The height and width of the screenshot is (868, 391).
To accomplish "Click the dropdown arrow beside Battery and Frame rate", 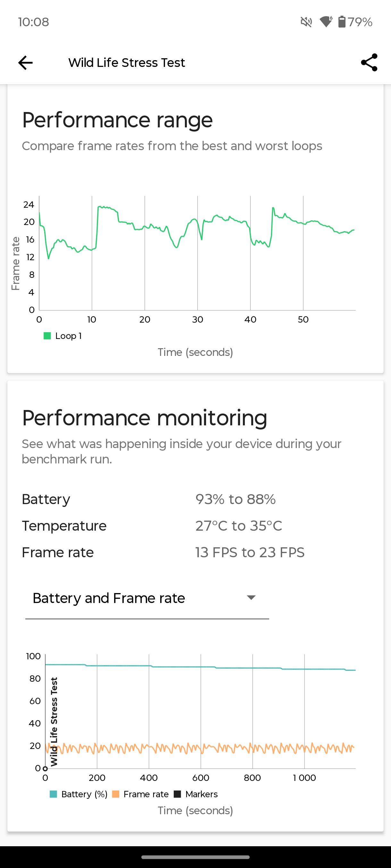I will pos(251,598).
